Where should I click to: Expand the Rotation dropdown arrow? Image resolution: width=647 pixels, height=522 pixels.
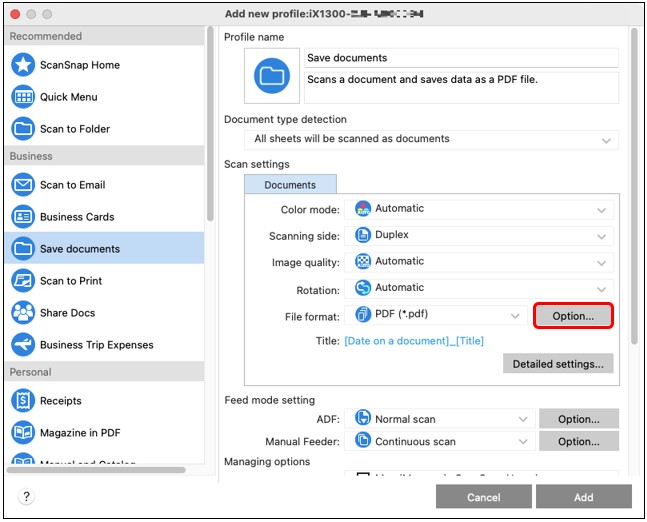point(601,290)
